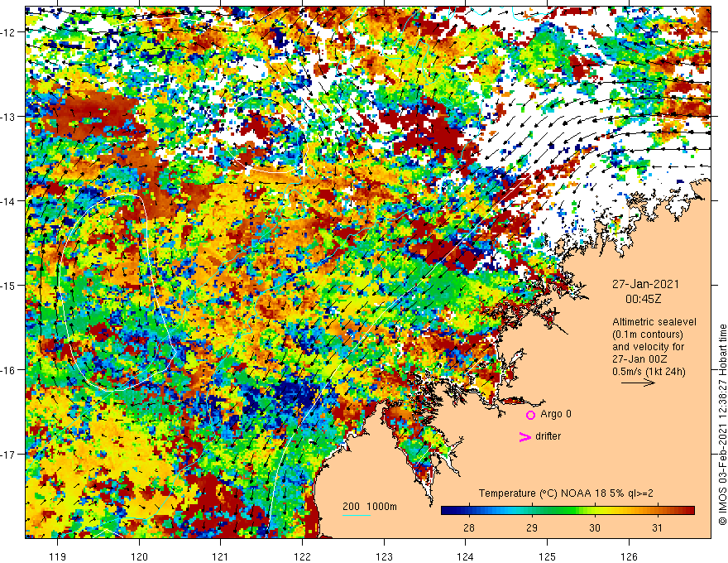The image size is (728, 563).
Task: Click the colorbar tick label 31
Action: click(x=657, y=528)
